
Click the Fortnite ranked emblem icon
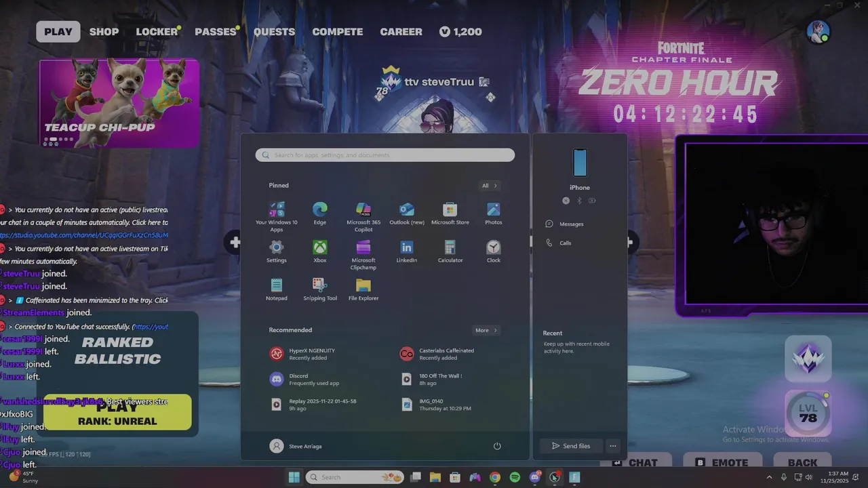(808, 359)
